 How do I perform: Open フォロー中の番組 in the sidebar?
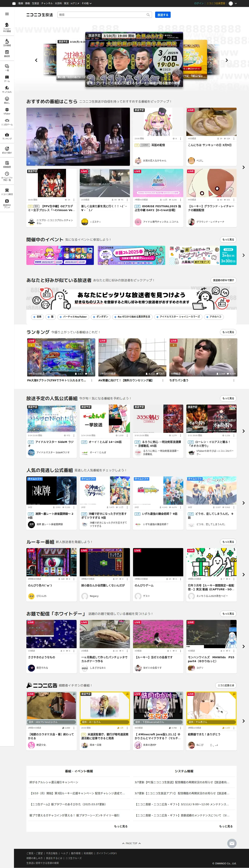click(7, 27)
